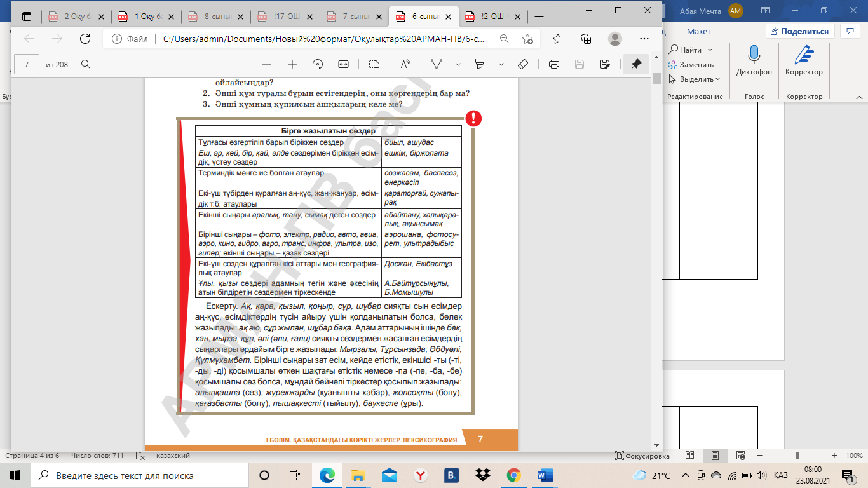Expand the Выделить dropdown in Word
This screenshot has width=868, height=488.
click(717, 79)
